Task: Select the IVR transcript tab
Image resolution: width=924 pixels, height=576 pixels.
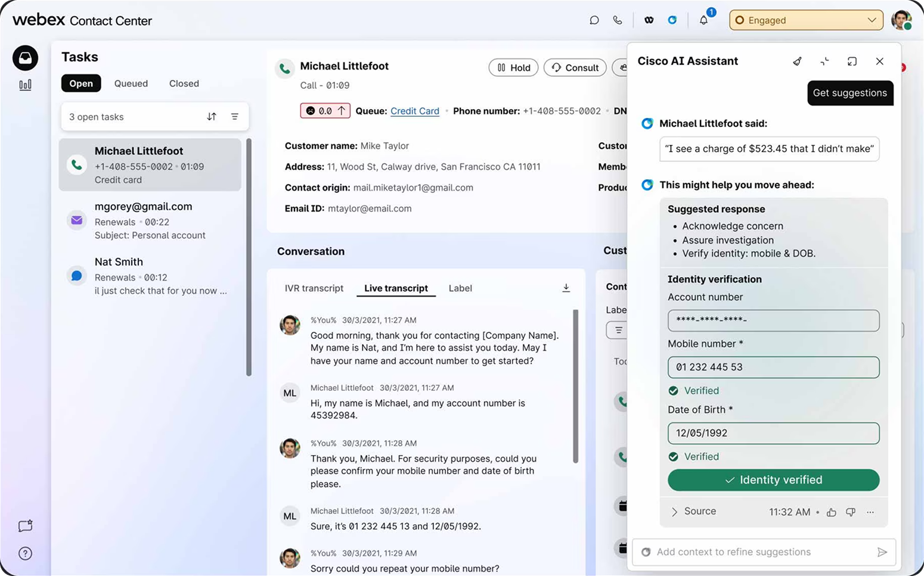Action: [314, 288]
